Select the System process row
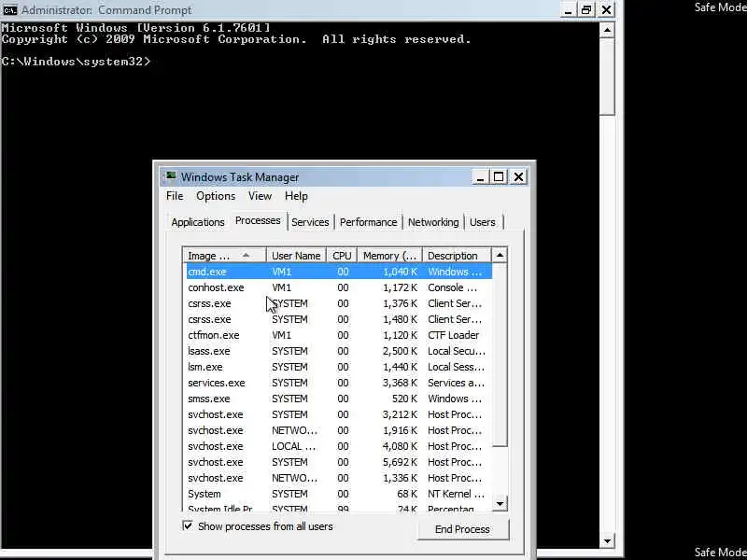Screen dimensions: 747x560 point(338,494)
